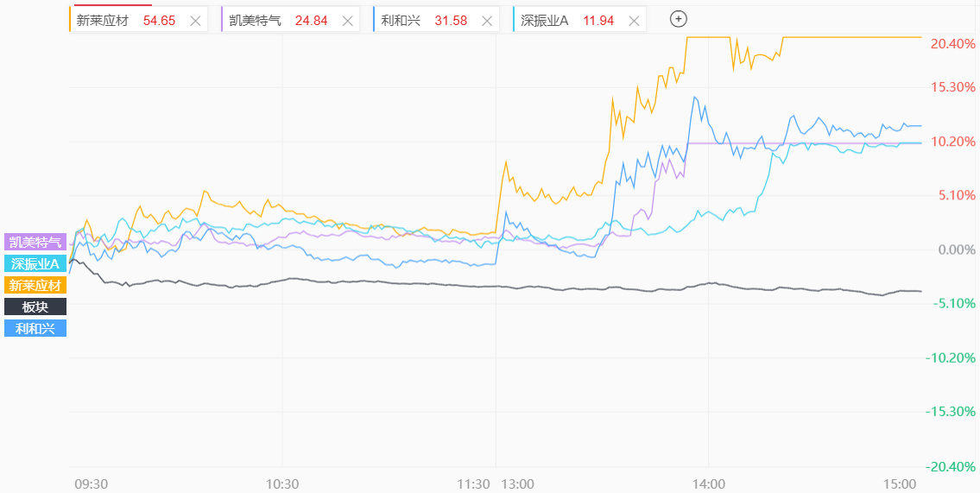This screenshot has width=980, height=493.
Task: Switch to the 凯美特气 24.84 tab
Action: [278, 20]
